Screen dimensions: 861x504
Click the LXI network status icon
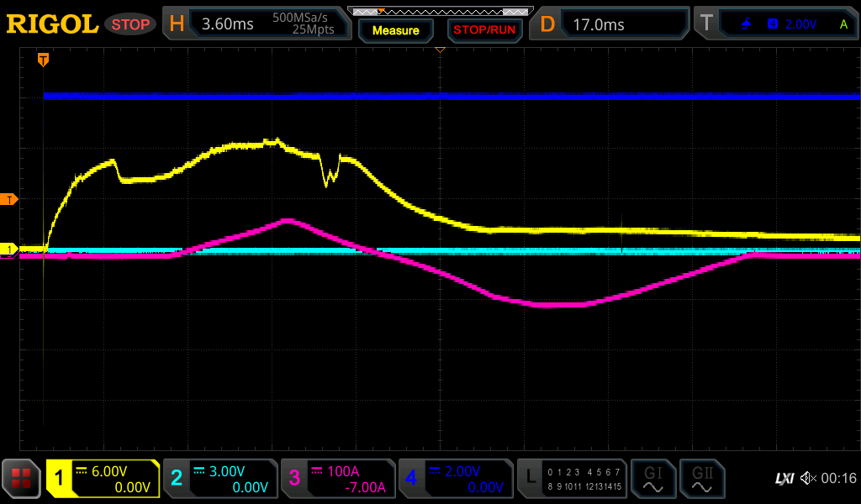[784, 479]
